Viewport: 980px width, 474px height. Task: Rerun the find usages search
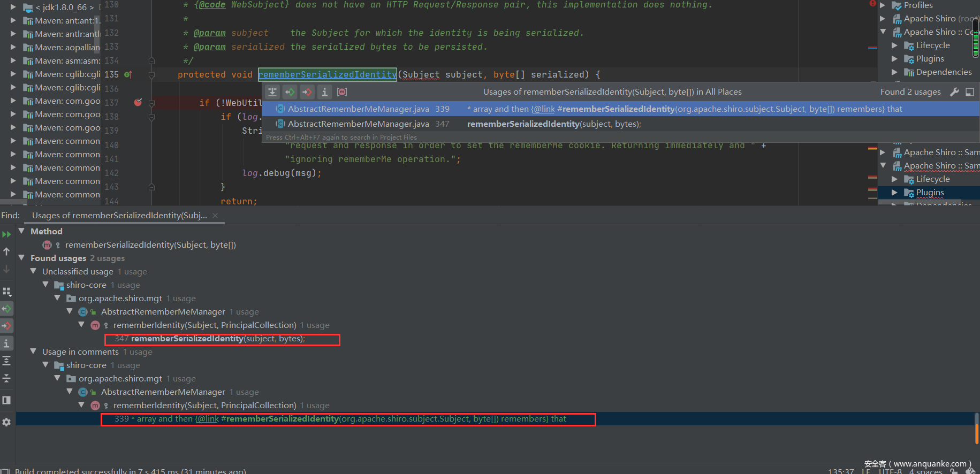pyautogui.click(x=6, y=234)
